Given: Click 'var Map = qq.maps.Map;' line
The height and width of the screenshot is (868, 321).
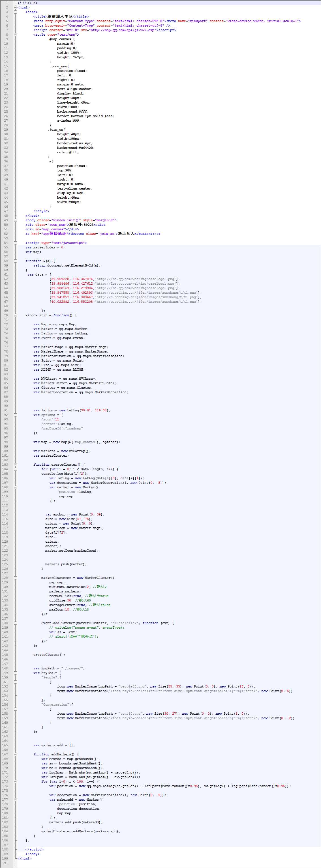Looking at the screenshot, I should (55, 324).
